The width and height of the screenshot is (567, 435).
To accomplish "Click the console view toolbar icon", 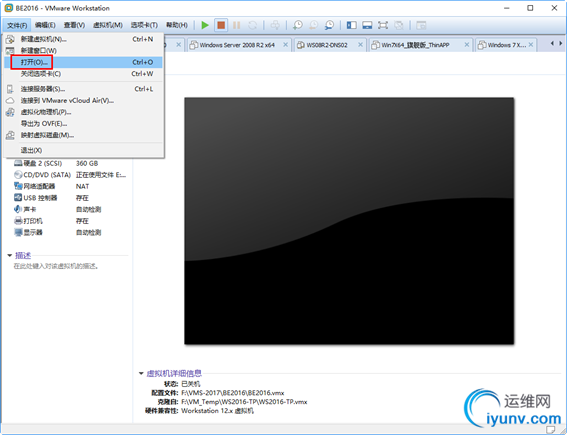I will pos(421,25).
